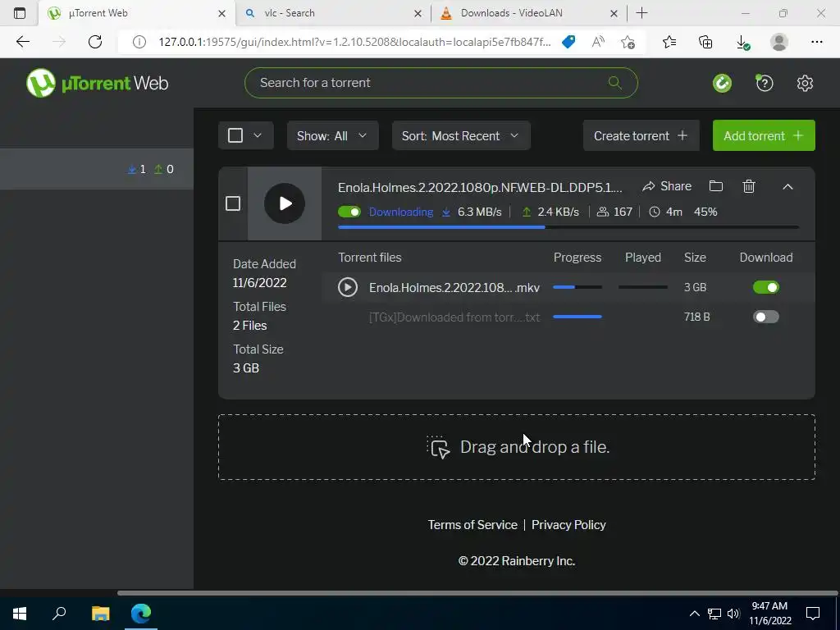Click the search magnifier icon in torrent search
840x630 pixels.
[615, 83]
